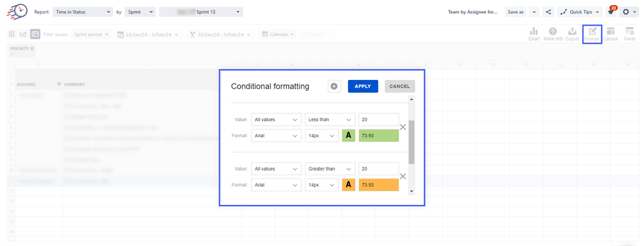Click the orange 'A' color swatch
Viewport: 644px width, 246px height.
pyautogui.click(x=349, y=185)
